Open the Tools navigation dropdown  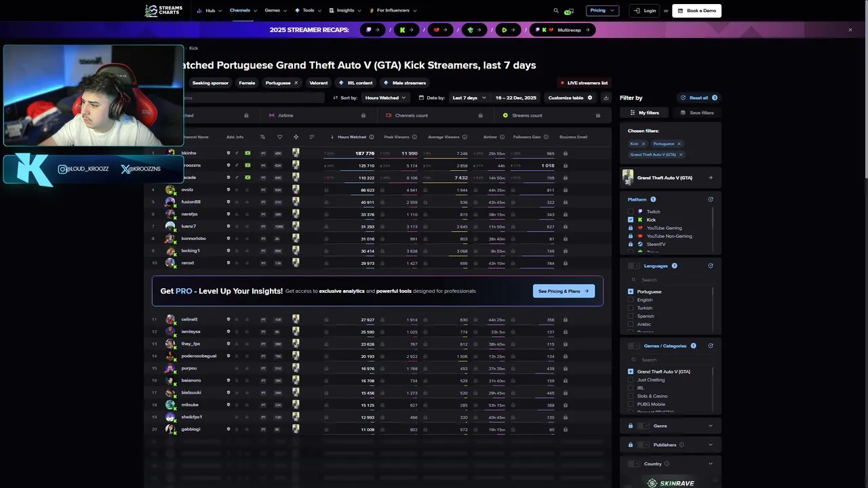click(309, 11)
